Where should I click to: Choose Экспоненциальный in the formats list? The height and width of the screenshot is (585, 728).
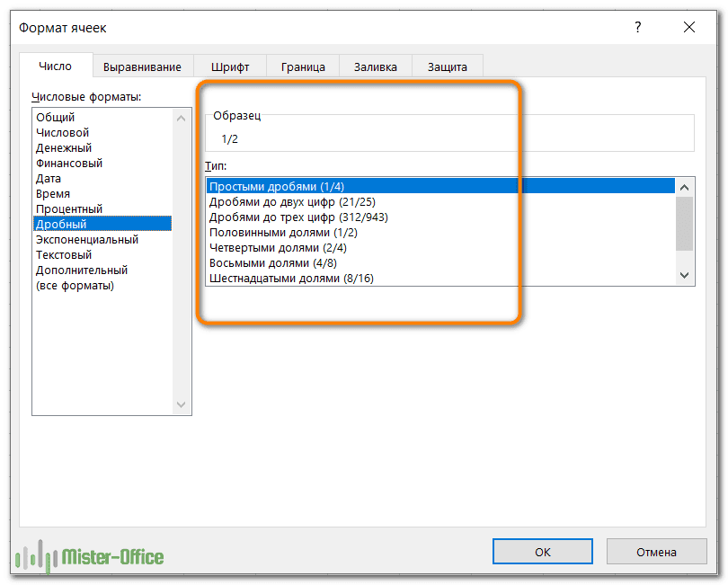click(x=87, y=240)
